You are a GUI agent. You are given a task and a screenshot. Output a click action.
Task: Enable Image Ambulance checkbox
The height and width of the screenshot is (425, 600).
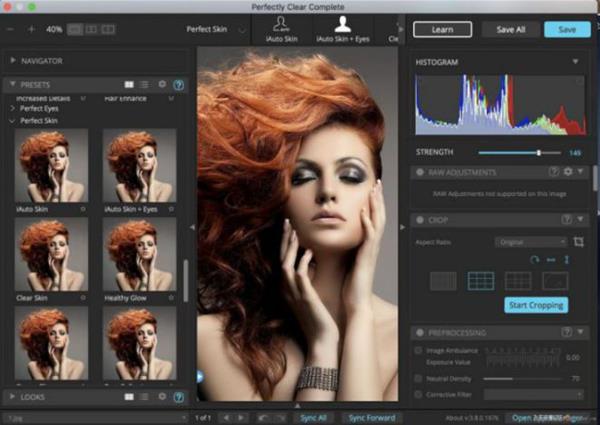coord(418,350)
